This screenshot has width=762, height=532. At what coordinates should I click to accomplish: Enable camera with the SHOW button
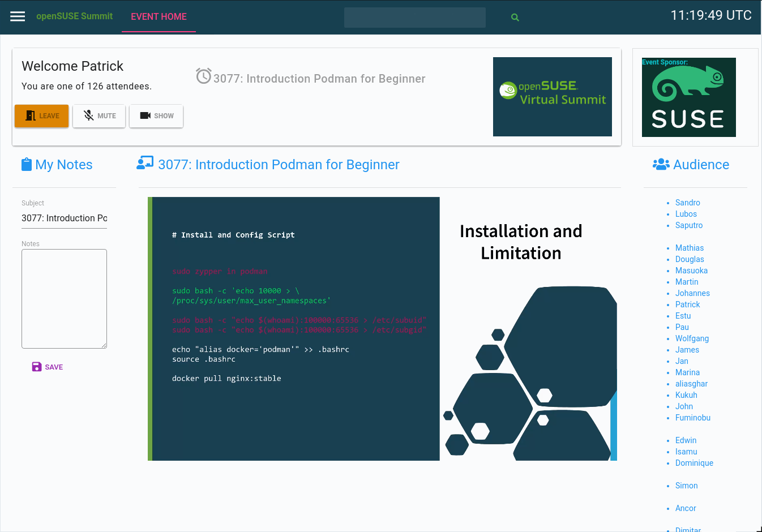point(156,116)
